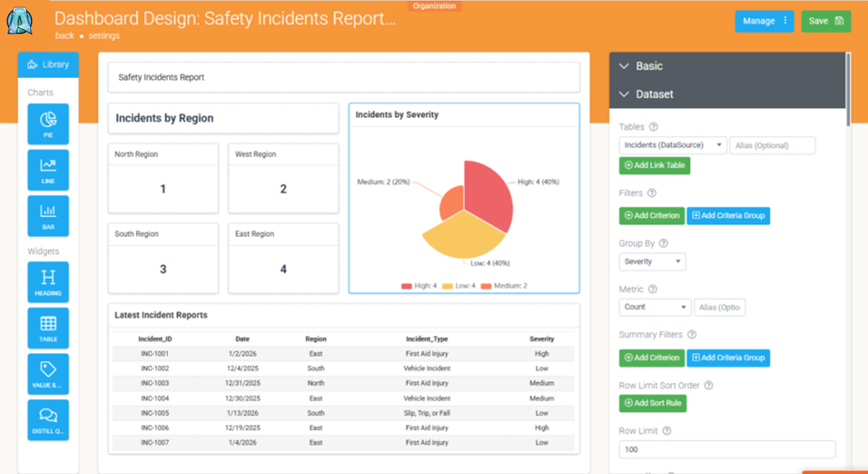The height and width of the screenshot is (474, 868).
Task: Click the settings link under the title
Action: point(104,35)
